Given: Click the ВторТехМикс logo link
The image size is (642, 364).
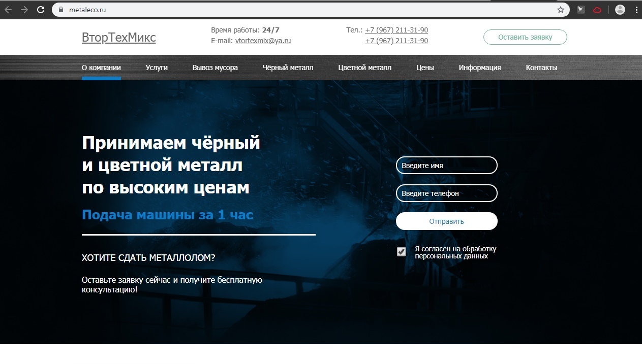Looking at the screenshot, I should 118,38.
